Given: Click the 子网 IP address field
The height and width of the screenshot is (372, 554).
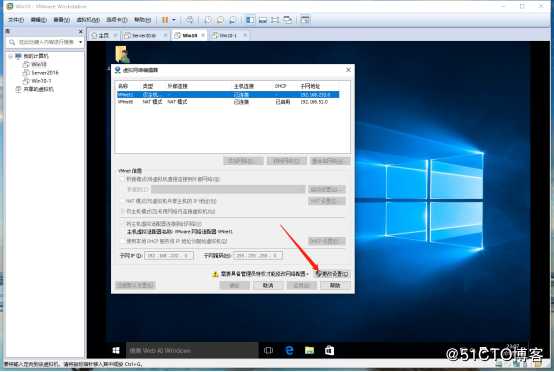Looking at the screenshot, I should (169, 255).
